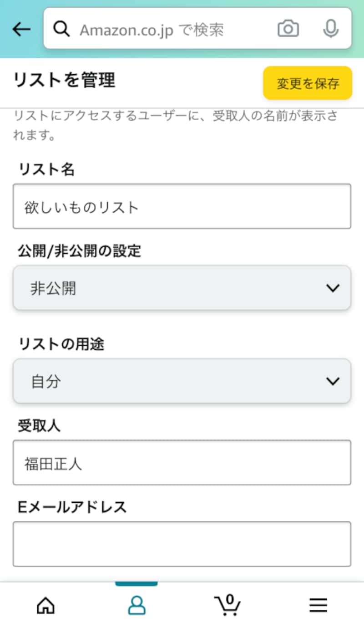
Task: Save changes with 変更を保存 button
Action: [x=308, y=83]
